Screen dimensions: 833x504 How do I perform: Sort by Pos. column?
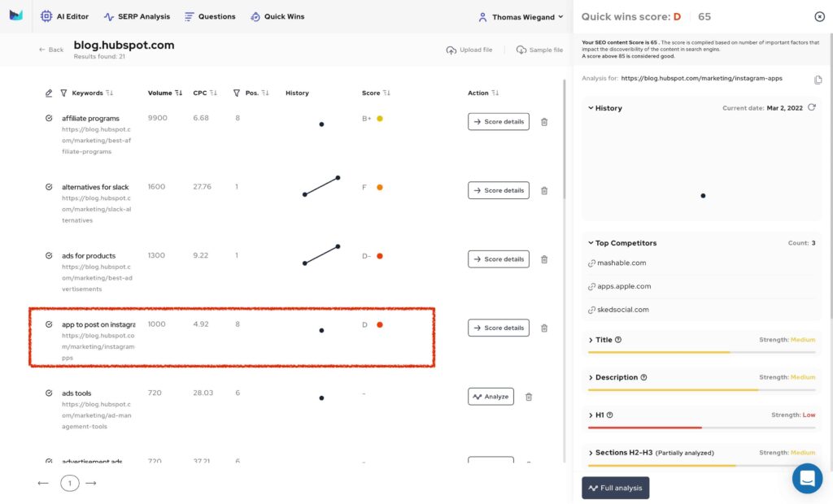[265, 93]
